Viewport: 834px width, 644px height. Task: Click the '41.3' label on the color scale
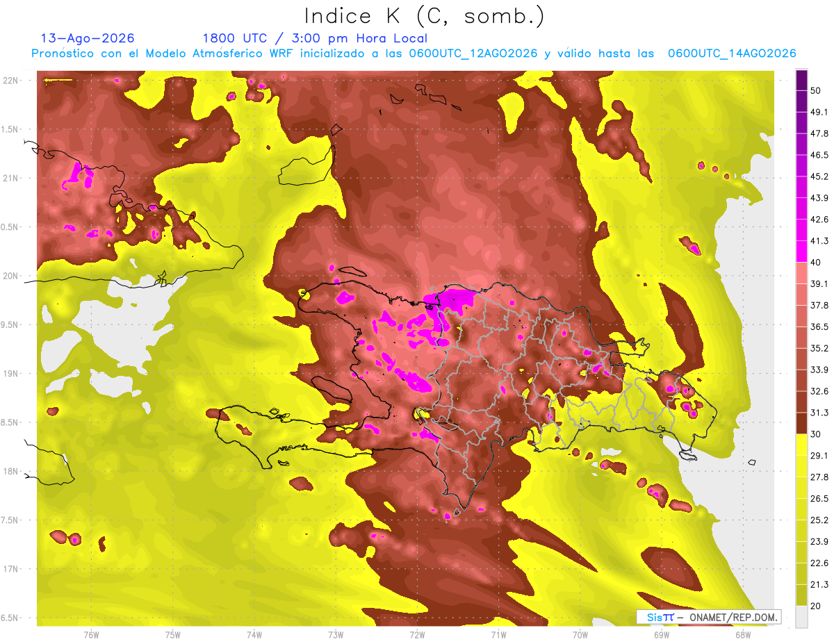pyautogui.click(x=819, y=241)
